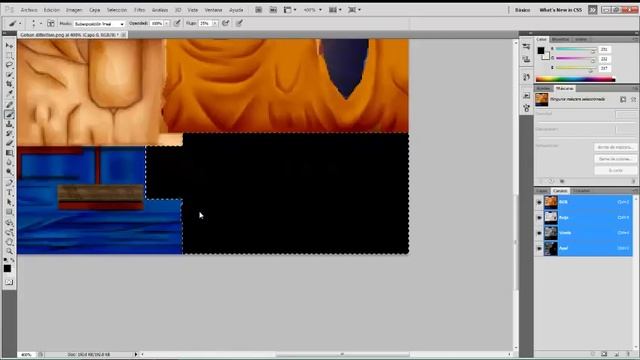Toggle visibility of Azul channel
The height and width of the screenshot is (360, 640).
pyautogui.click(x=539, y=248)
